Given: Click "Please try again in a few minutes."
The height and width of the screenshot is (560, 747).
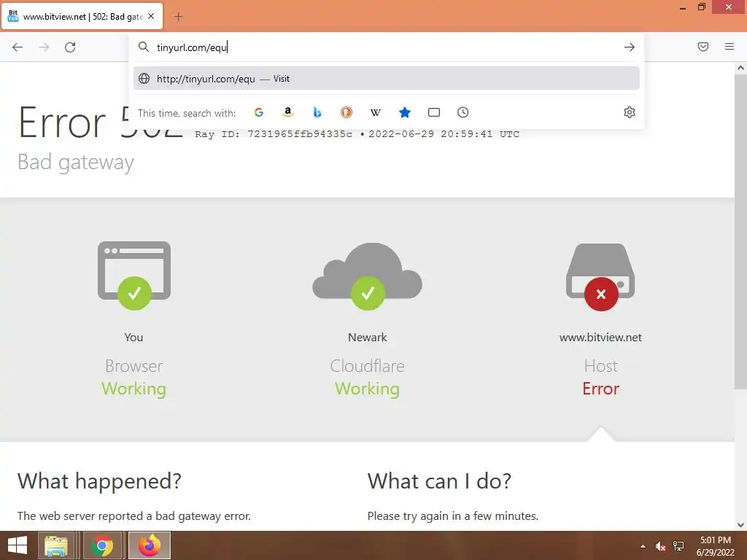Looking at the screenshot, I should (452, 516).
